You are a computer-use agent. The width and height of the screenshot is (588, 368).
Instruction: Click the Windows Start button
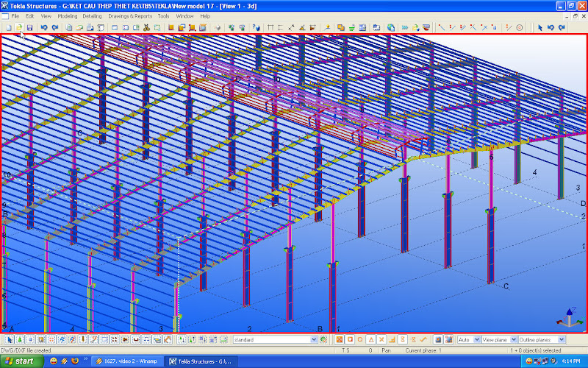pyautogui.click(x=20, y=361)
